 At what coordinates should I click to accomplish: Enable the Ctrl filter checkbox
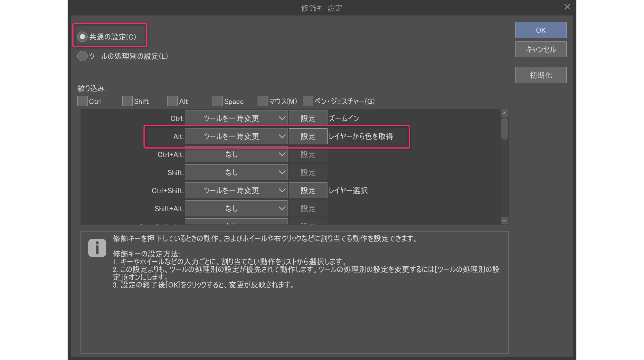click(82, 101)
